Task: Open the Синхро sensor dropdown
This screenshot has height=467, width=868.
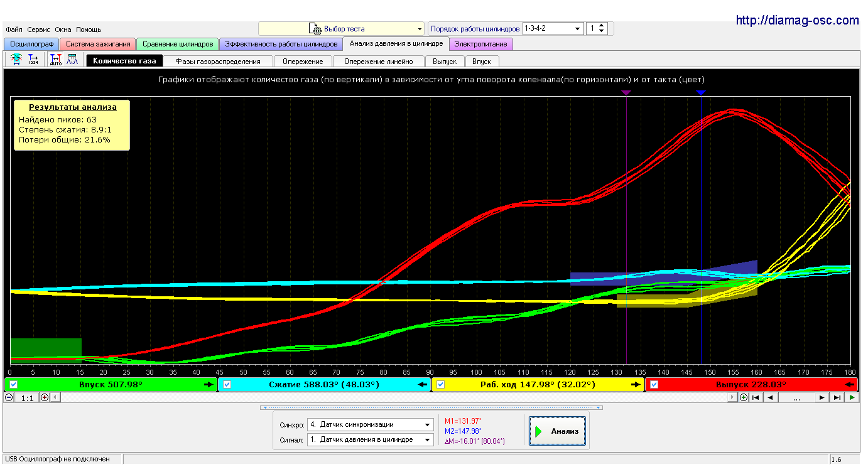Action: click(x=371, y=425)
